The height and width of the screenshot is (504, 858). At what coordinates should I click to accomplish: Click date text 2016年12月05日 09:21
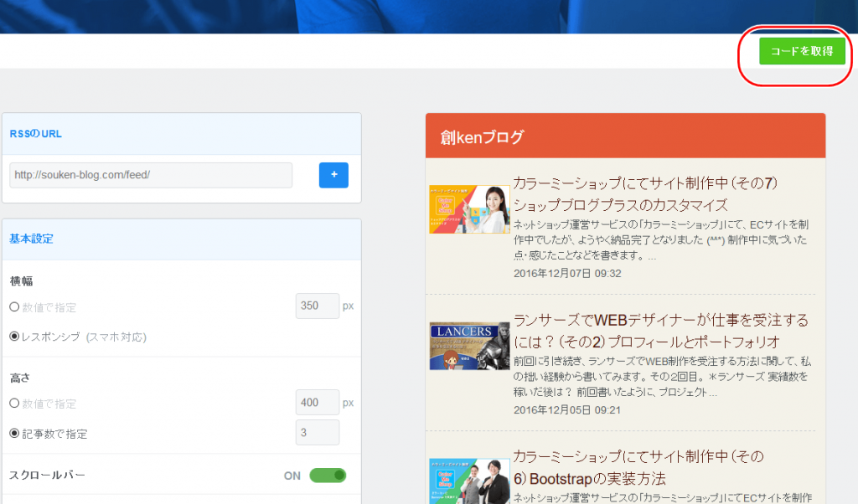click(x=567, y=410)
